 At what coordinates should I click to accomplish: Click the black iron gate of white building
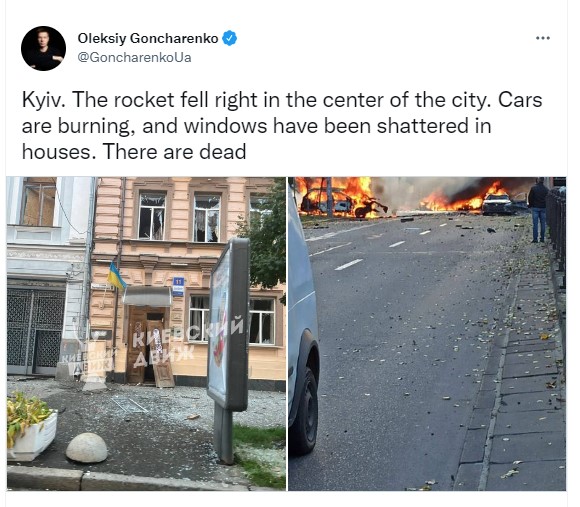tap(35, 329)
